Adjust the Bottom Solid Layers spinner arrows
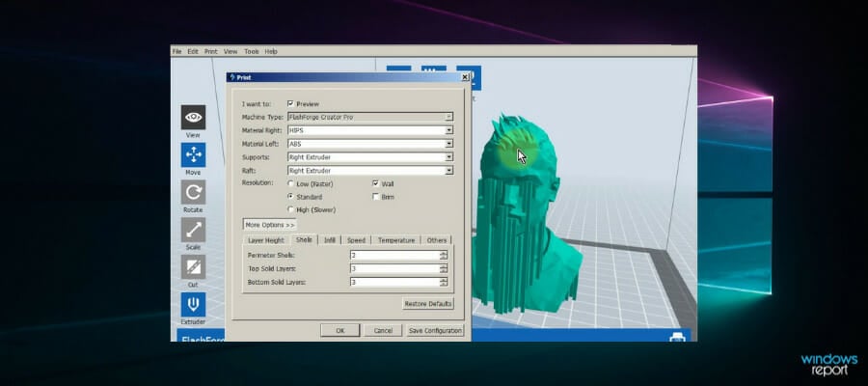868x386 pixels. (x=444, y=282)
